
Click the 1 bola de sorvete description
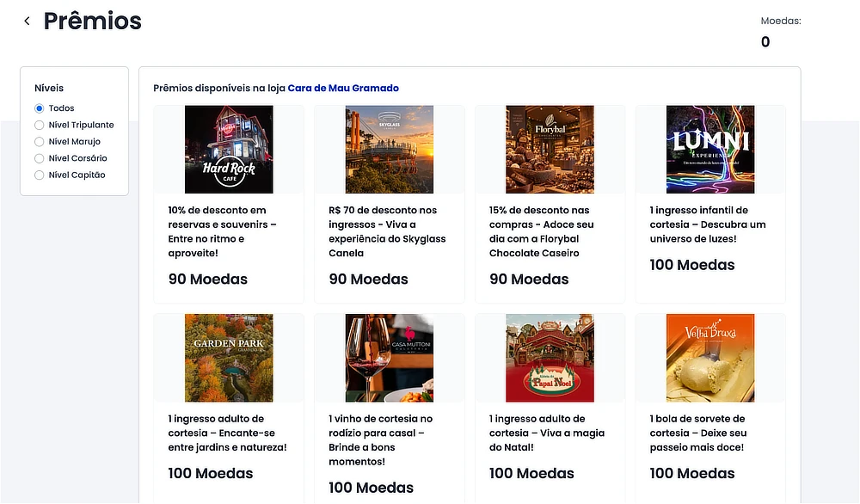[698, 433]
